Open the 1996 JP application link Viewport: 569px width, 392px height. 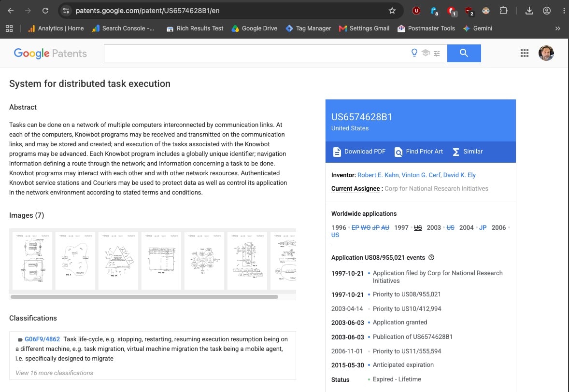pyautogui.click(x=376, y=228)
